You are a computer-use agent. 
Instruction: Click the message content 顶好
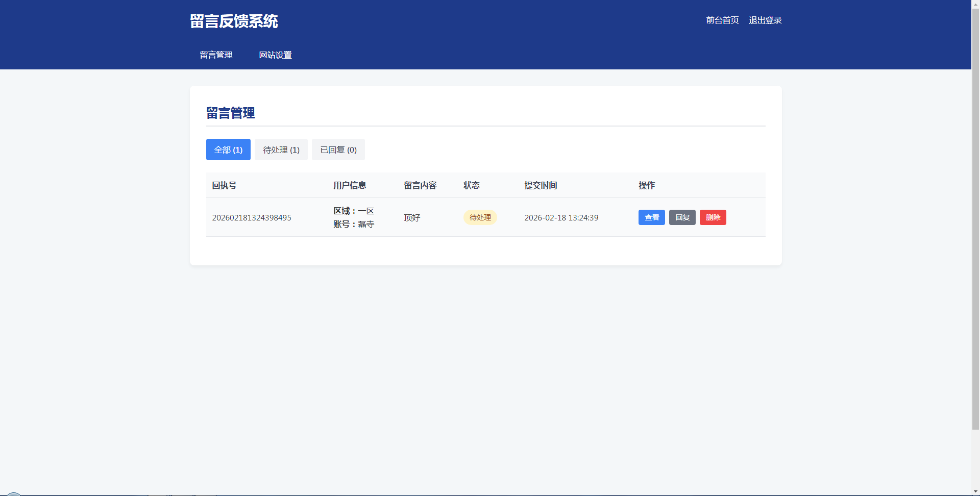[412, 218]
